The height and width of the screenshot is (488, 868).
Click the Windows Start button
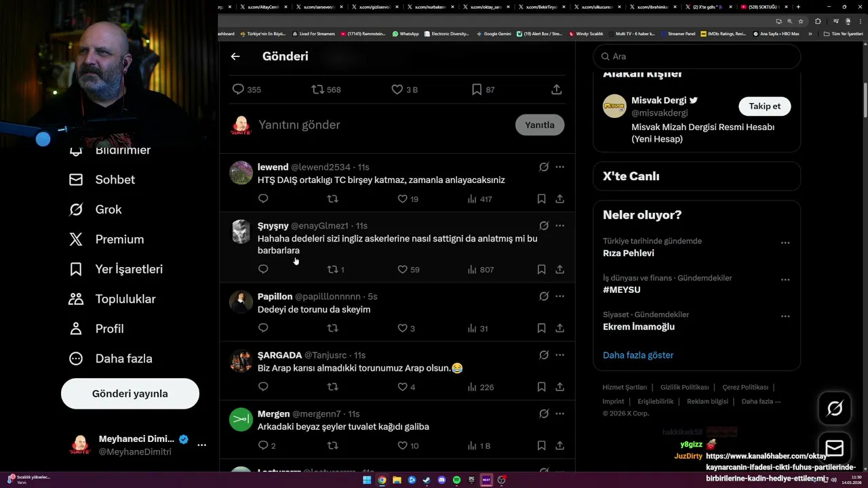367,480
